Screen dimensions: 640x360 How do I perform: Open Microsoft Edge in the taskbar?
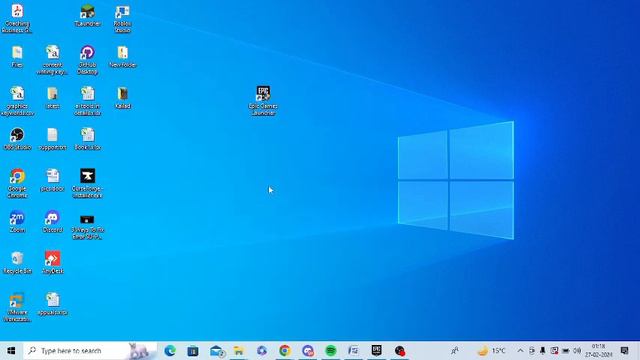click(170, 351)
